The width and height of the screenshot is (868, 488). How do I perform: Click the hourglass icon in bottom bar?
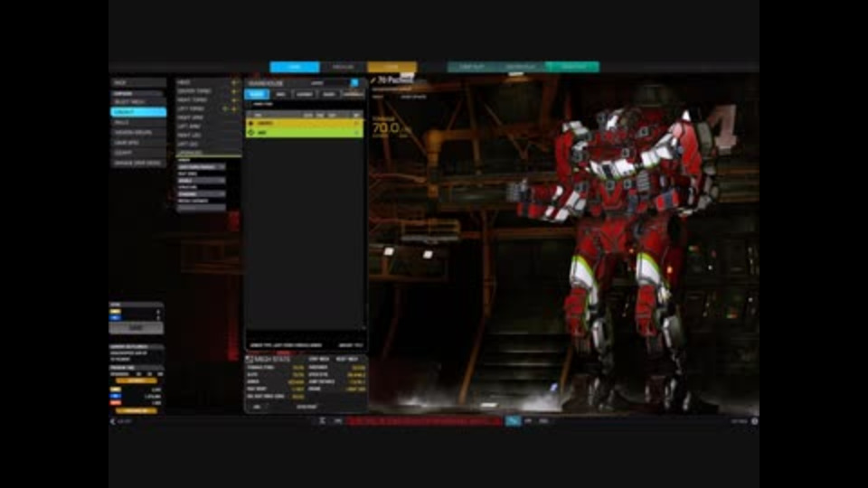(x=322, y=421)
